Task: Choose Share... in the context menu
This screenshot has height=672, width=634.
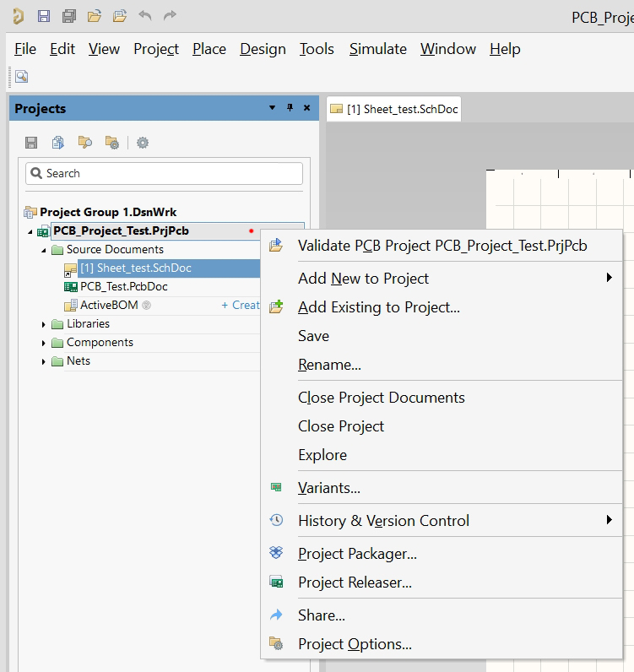Action: 442,615
